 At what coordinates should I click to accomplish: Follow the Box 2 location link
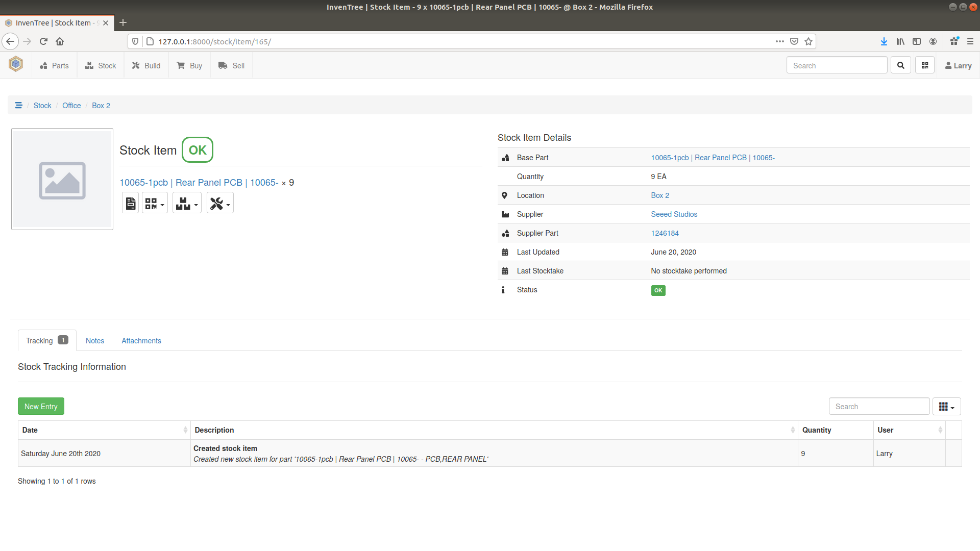[x=660, y=195]
